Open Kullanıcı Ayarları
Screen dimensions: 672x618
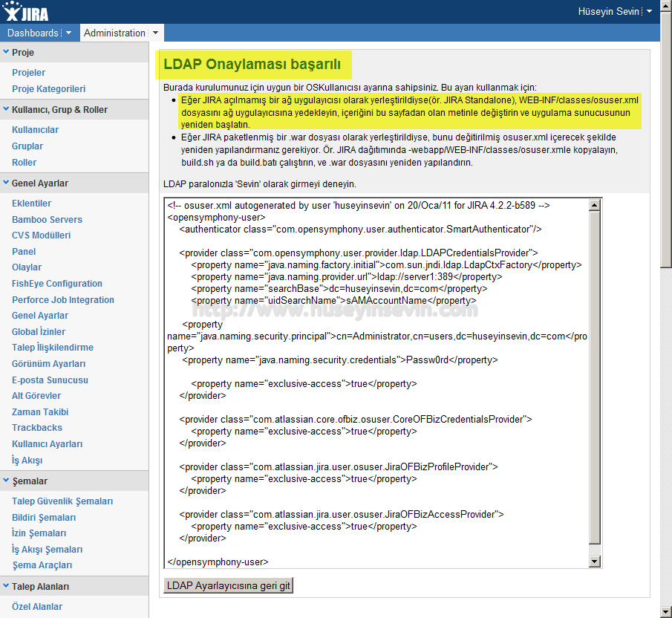click(x=47, y=443)
